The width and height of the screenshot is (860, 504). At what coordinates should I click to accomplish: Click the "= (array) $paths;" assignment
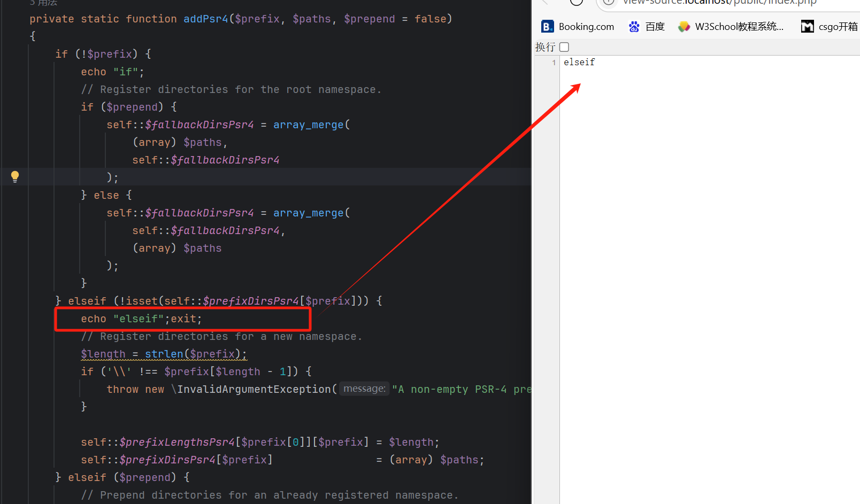tap(430, 460)
